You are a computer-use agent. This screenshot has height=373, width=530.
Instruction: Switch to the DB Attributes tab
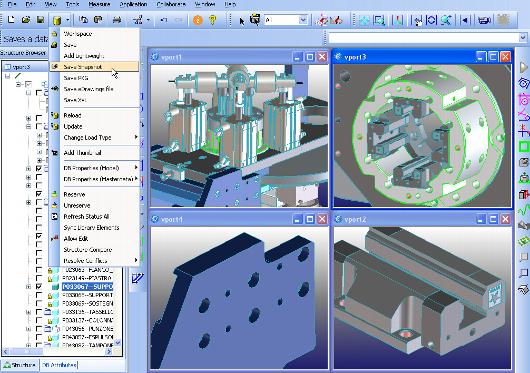pyautogui.click(x=59, y=365)
